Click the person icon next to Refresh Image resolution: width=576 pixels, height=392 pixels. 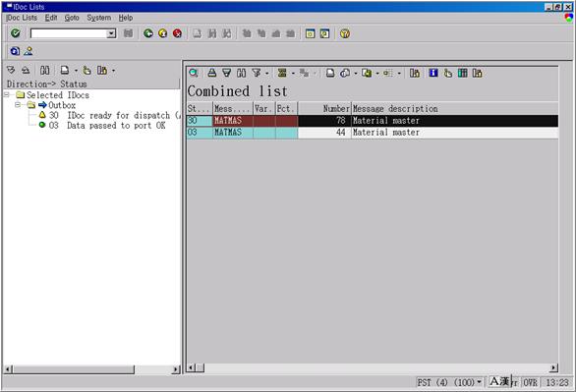pos(29,51)
